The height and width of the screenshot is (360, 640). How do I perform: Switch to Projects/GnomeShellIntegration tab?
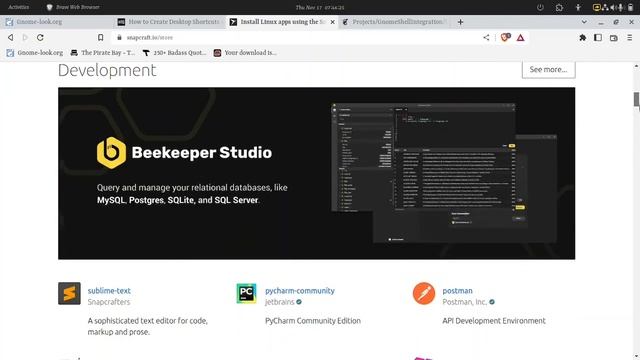395,22
